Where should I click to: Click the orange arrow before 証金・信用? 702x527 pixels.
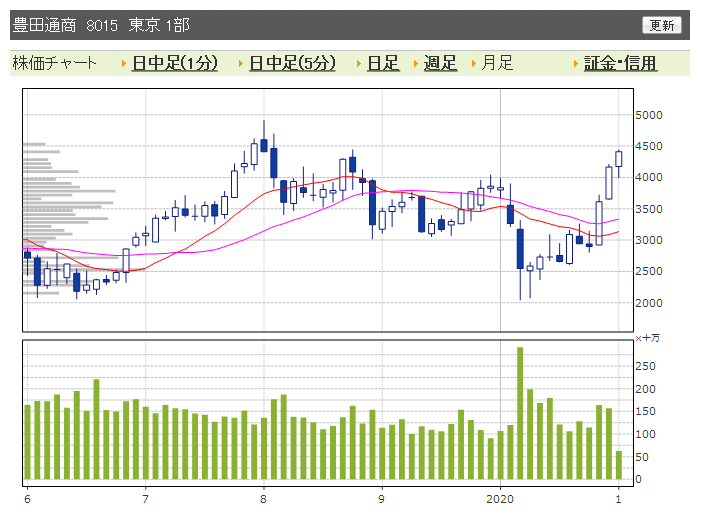[x=576, y=64]
